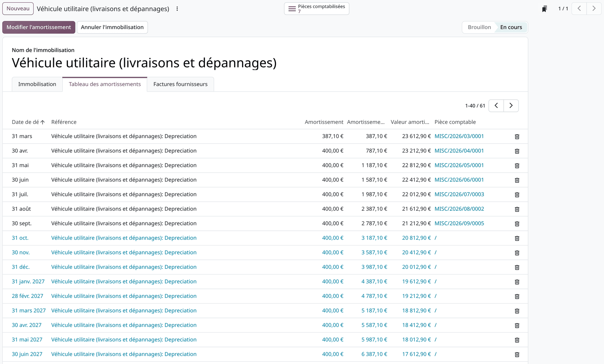This screenshot has width=604, height=364.
Task: Click the 17 612,90 € value cell
Action: pyautogui.click(x=416, y=354)
